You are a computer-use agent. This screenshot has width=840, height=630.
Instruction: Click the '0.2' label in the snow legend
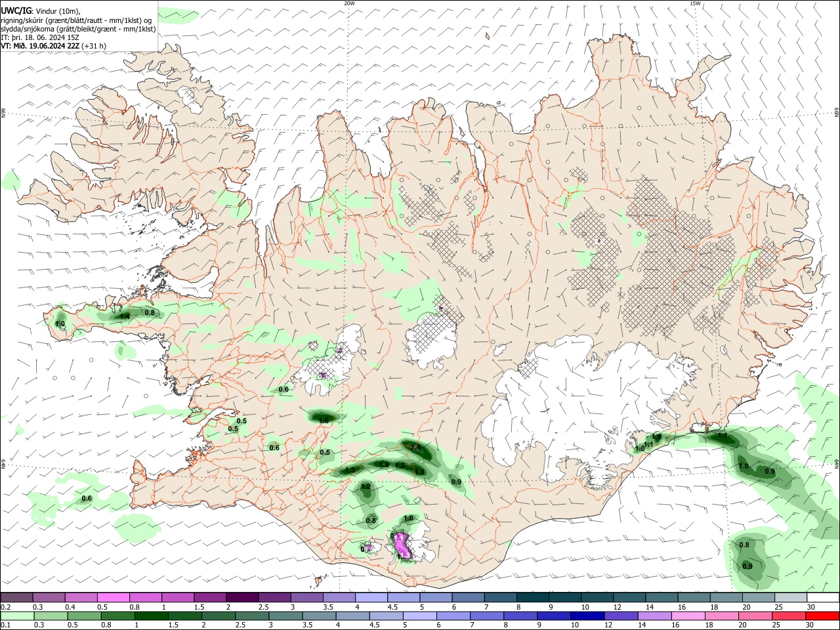[x=5, y=607]
